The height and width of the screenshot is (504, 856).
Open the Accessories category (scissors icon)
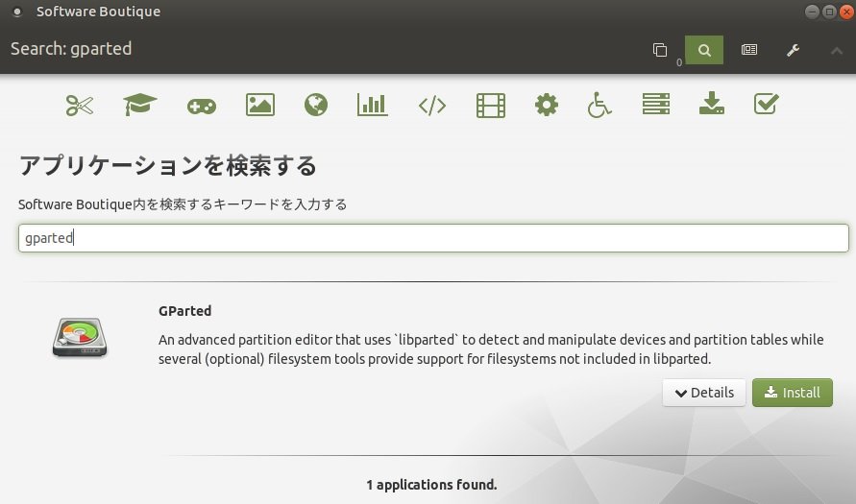(80, 105)
